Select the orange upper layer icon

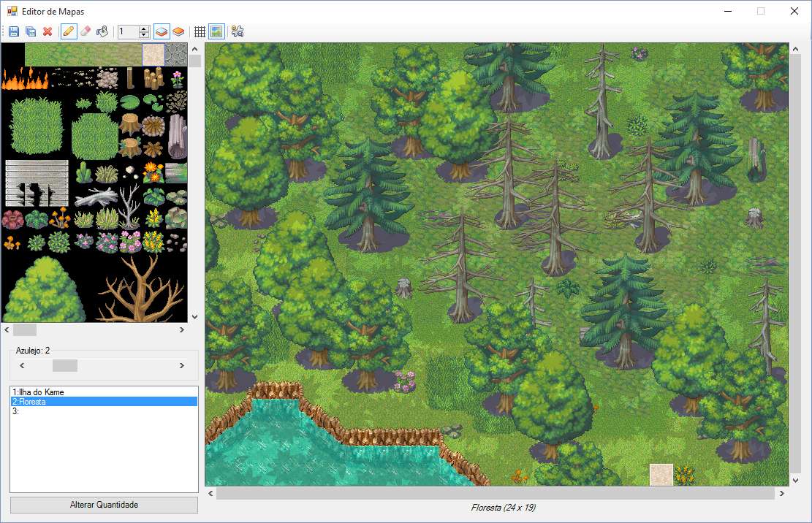(x=178, y=31)
